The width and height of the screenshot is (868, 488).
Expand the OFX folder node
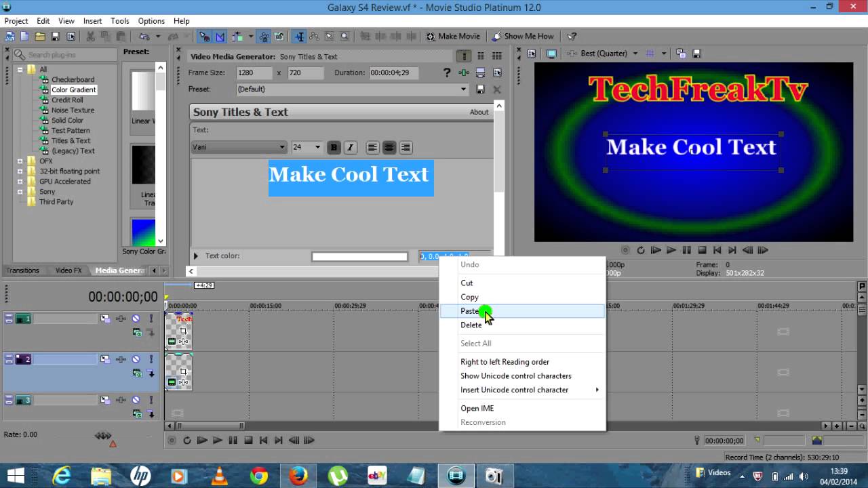coord(20,161)
